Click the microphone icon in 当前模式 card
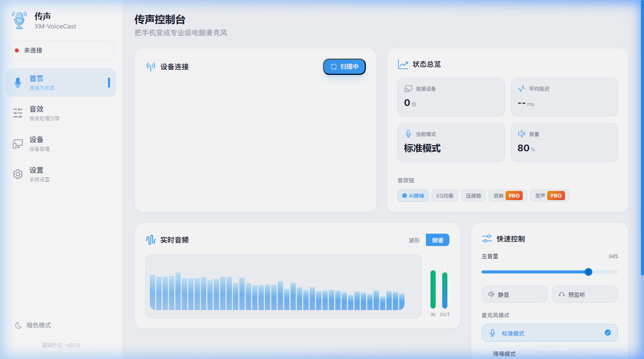The width and height of the screenshot is (644, 359). click(x=408, y=134)
